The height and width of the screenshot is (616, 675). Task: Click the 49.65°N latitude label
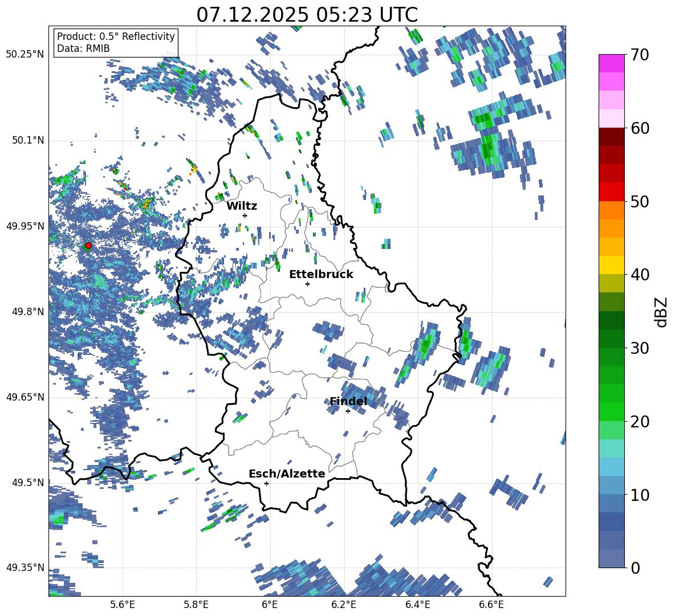[x=25, y=397]
